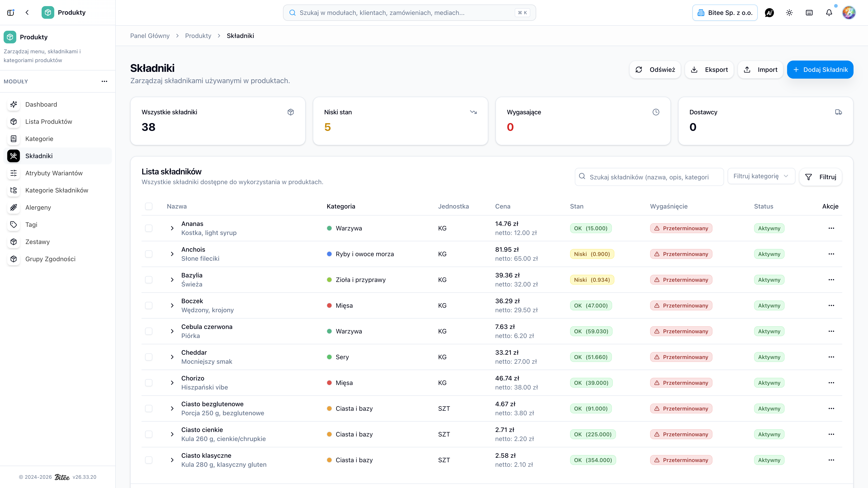The image size is (868, 488).
Task: Click the cube icon on Wszystkie składniki card
Action: coord(291,112)
